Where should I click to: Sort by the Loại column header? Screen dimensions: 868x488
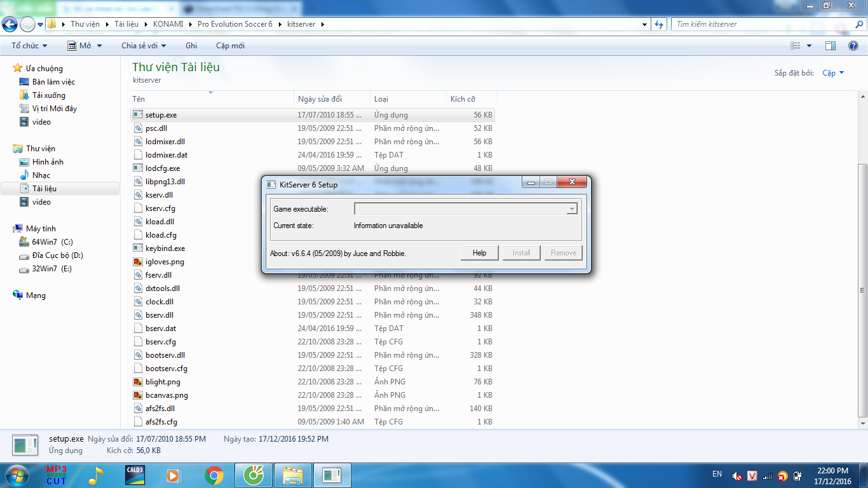(409, 99)
